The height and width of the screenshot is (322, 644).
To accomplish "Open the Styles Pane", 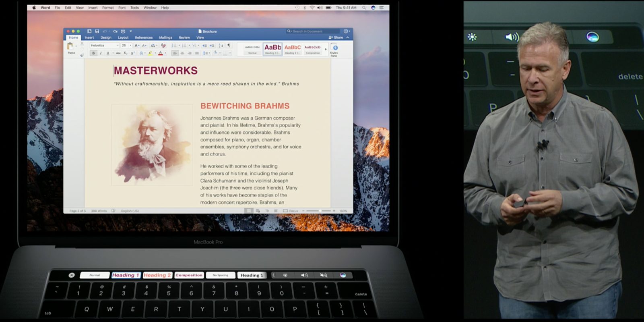I will pos(334,50).
